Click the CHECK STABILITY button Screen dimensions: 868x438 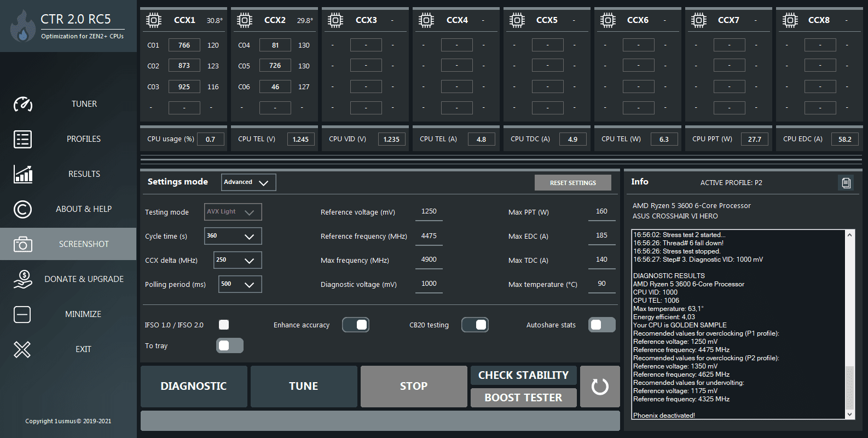[524, 376]
